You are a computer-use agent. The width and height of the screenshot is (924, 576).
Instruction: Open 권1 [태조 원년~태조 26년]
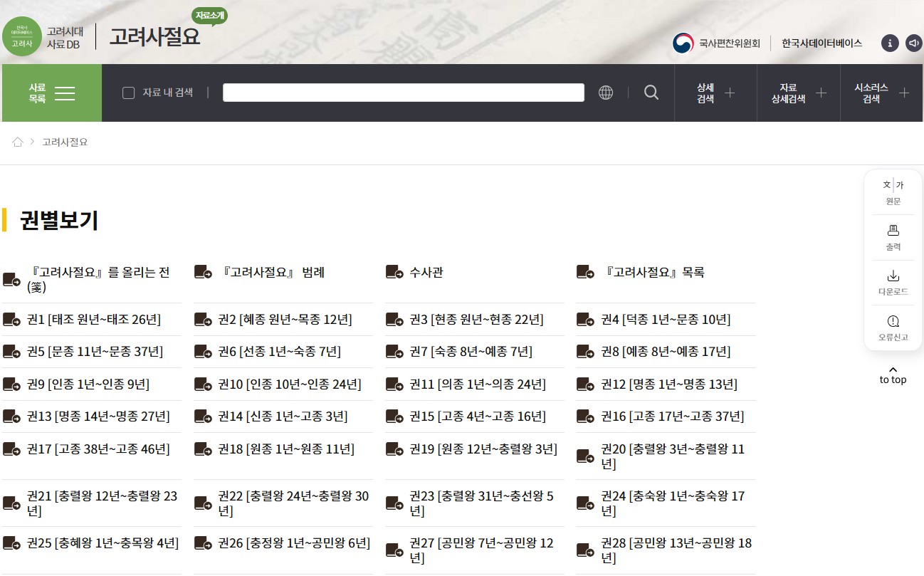coord(94,320)
